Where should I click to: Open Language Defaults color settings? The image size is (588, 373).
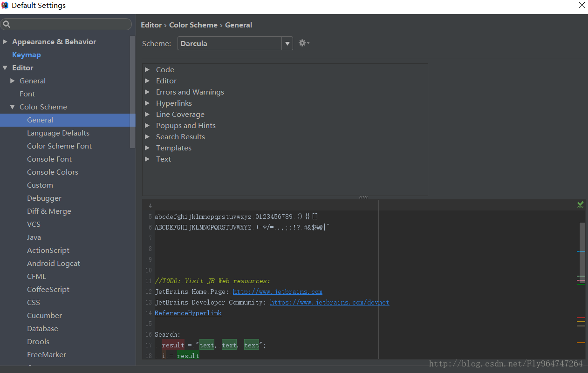coord(58,133)
